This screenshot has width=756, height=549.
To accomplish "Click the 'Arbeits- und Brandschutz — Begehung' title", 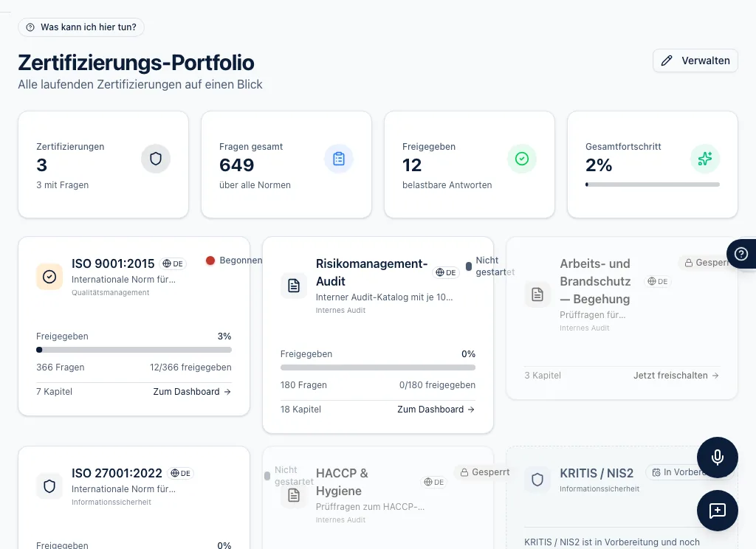I will pos(596,281).
